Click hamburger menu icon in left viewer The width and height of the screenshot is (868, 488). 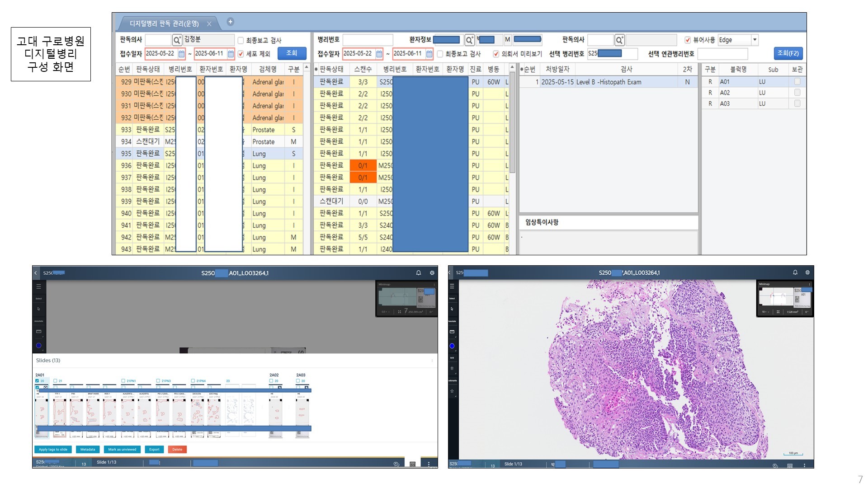coord(38,286)
